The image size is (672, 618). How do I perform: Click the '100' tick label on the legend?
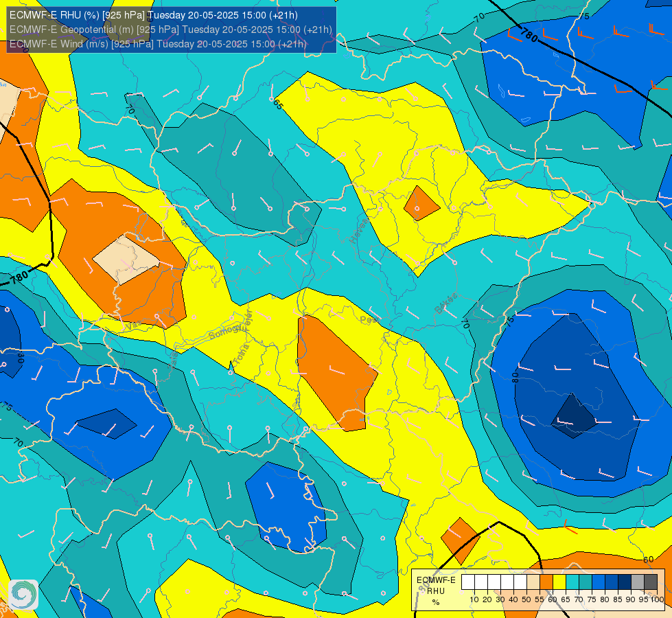tap(657, 599)
